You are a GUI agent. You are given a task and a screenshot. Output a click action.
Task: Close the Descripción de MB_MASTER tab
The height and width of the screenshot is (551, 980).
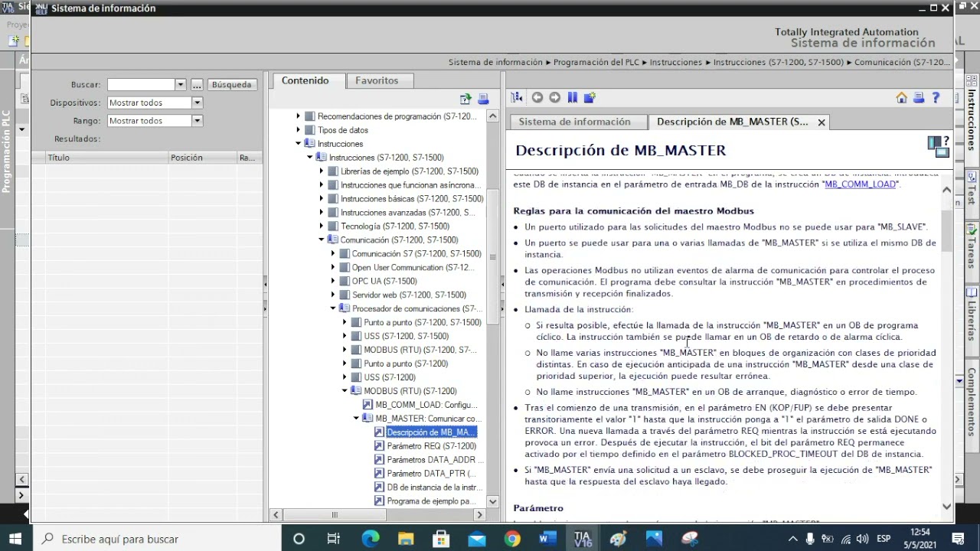(822, 122)
